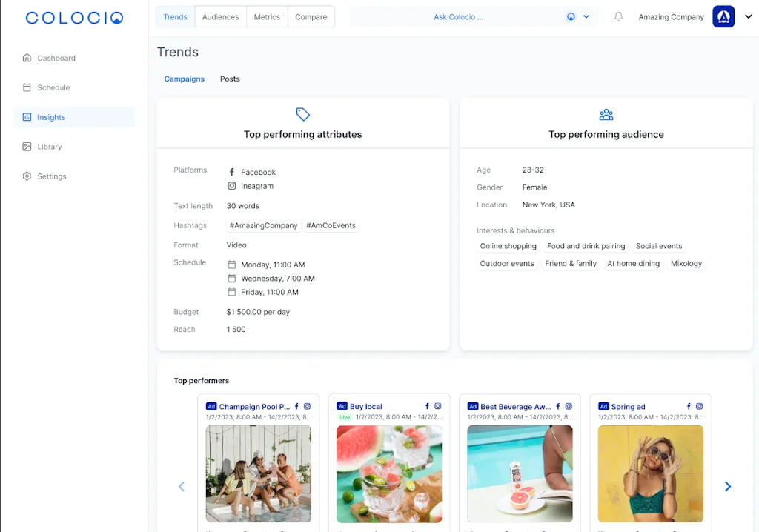The width and height of the screenshot is (759, 532).
Task: Open Dashboard from the sidebar
Action: (x=56, y=58)
